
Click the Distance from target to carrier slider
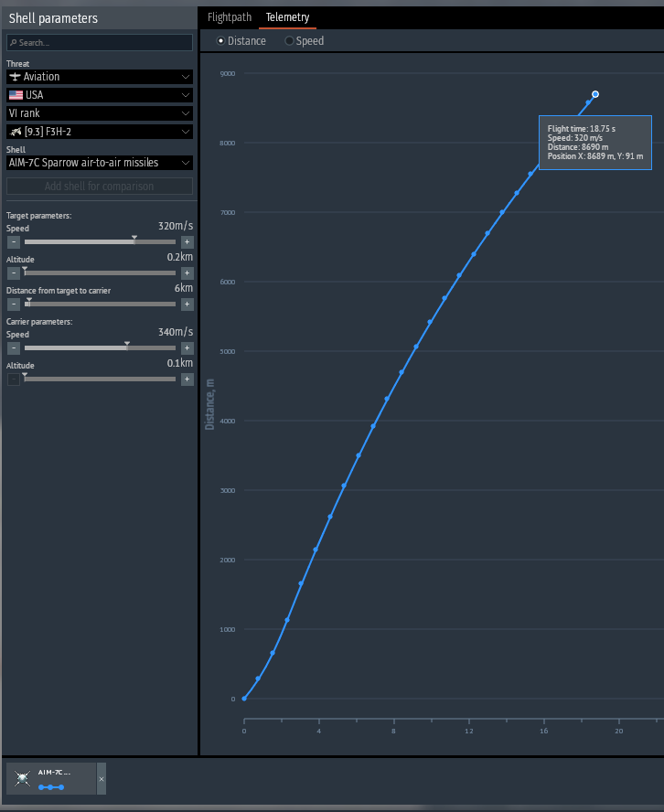point(100,304)
